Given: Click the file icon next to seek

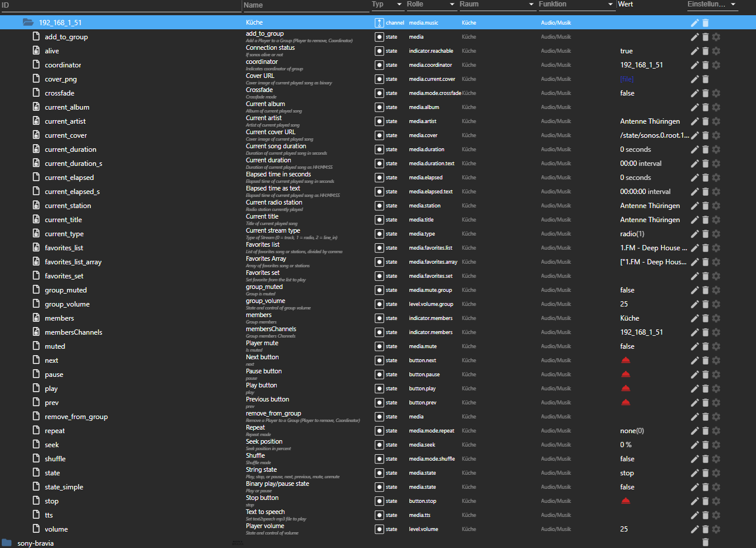Looking at the screenshot, I should click(36, 444).
